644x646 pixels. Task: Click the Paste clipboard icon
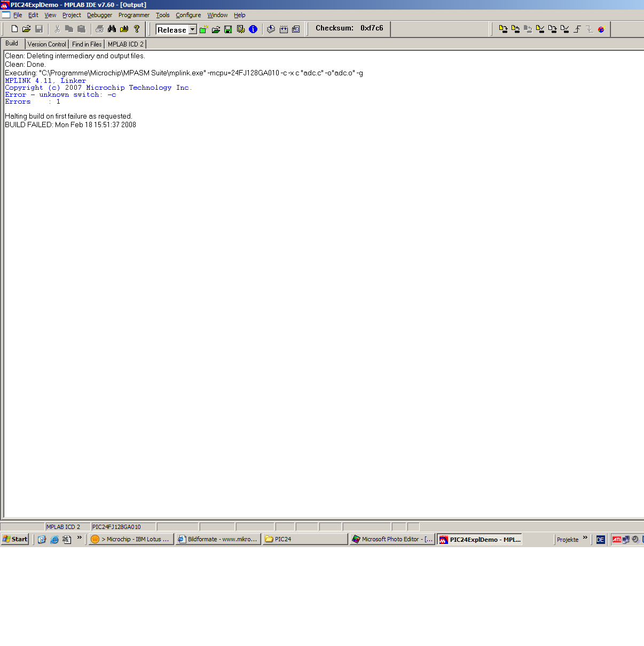[81, 29]
